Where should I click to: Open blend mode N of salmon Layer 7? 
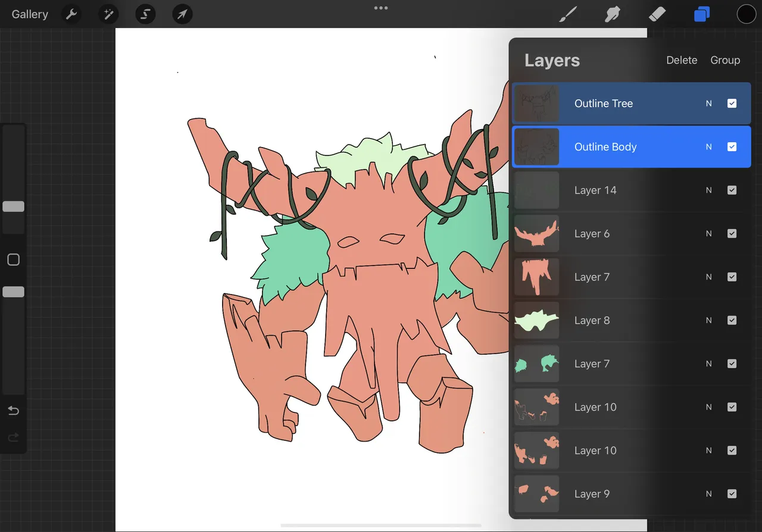(709, 277)
